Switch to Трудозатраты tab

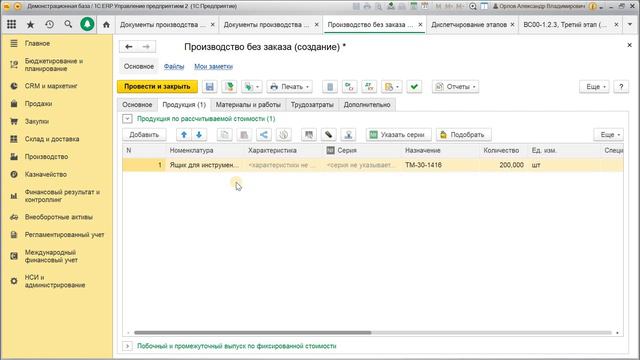pyautogui.click(x=312, y=105)
